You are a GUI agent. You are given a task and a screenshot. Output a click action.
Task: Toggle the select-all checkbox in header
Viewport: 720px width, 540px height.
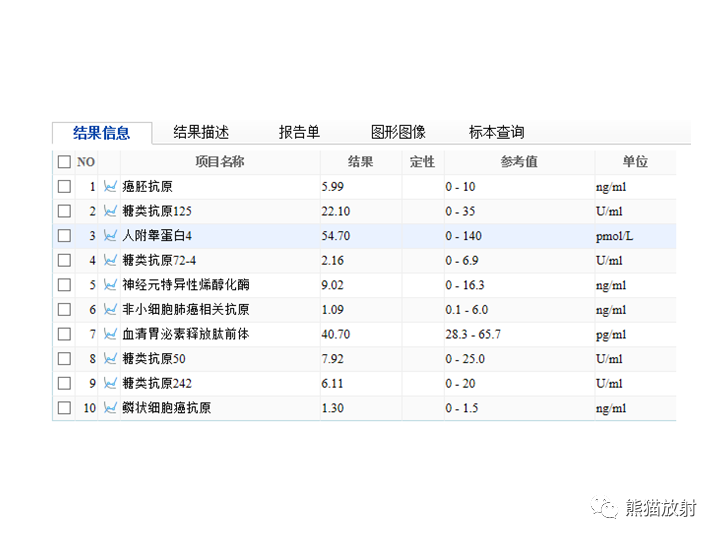pos(64,162)
